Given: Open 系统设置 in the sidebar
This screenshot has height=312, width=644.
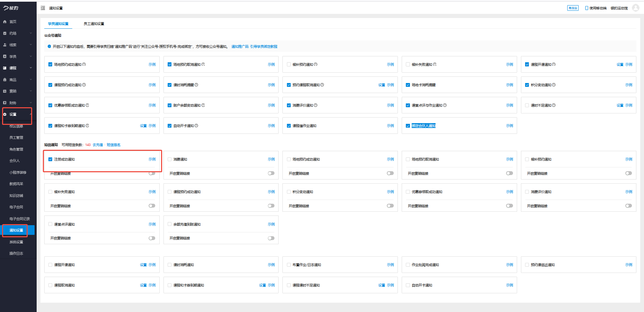Looking at the screenshot, I should click(16, 242).
